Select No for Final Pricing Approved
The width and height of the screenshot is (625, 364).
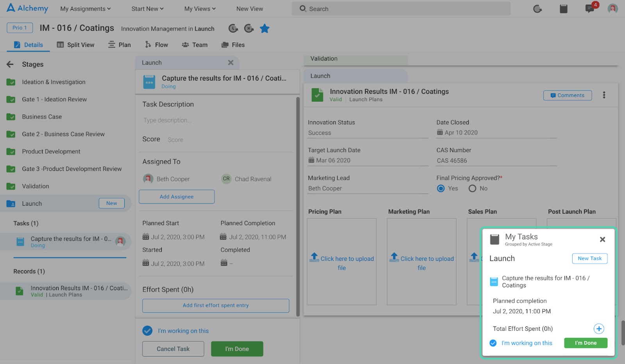tap(472, 188)
